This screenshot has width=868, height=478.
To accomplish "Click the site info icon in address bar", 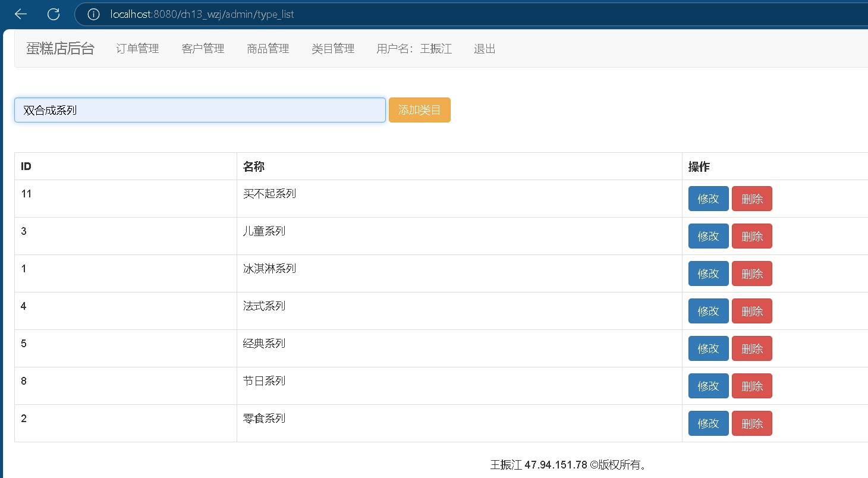I will pos(93,14).
